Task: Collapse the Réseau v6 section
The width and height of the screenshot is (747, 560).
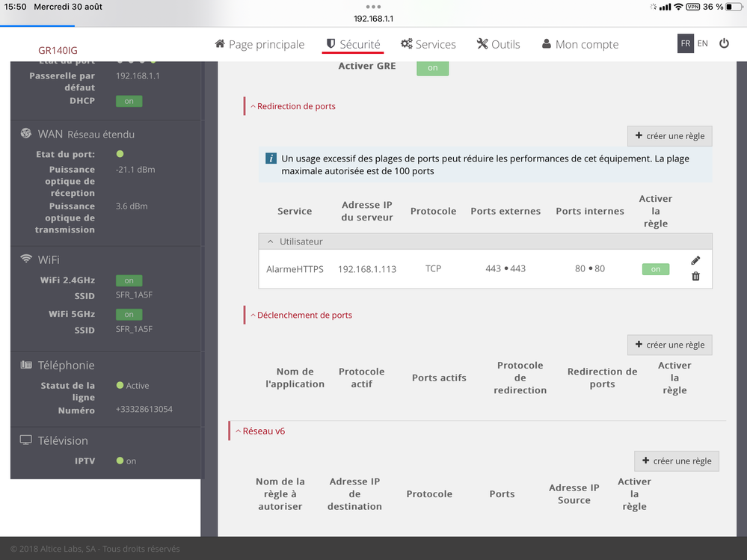Action: tap(259, 431)
